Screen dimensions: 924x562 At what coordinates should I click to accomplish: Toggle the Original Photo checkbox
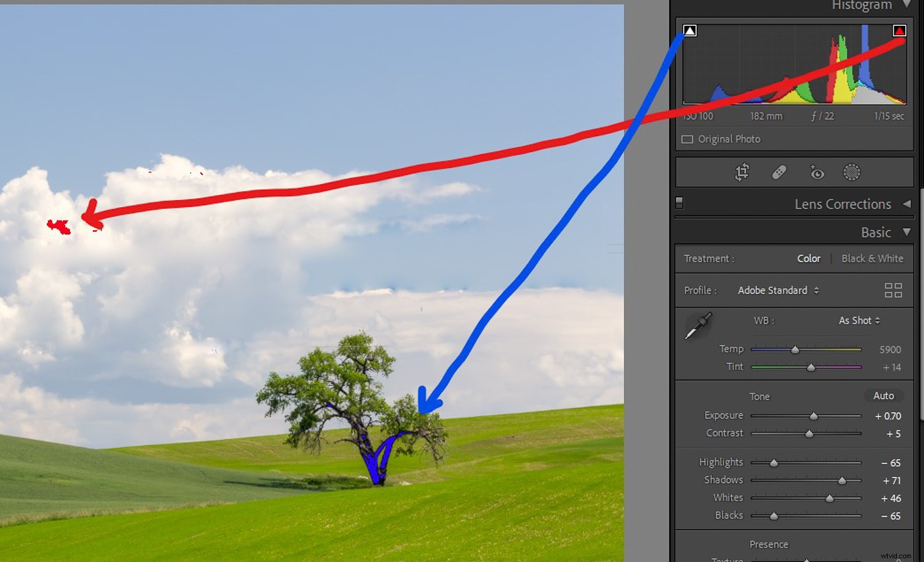(687, 139)
